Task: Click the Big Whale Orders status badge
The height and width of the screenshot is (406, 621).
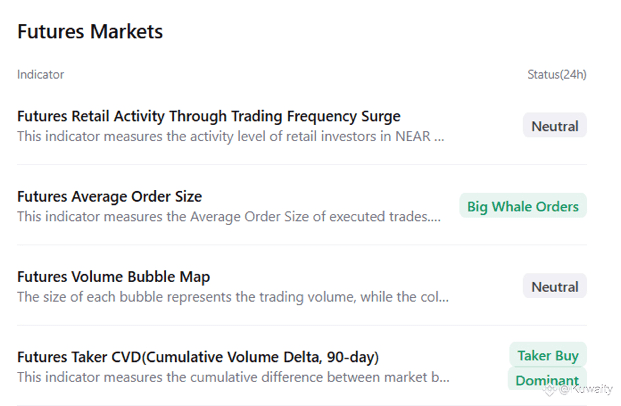Action: tap(523, 206)
